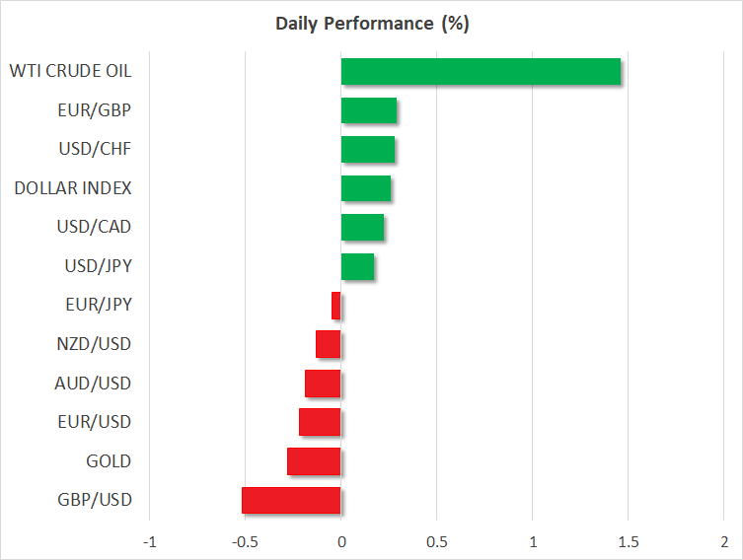Click the Daily Performance (%) chart title
743x560 pixels.
pyautogui.click(x=371, y=24)
